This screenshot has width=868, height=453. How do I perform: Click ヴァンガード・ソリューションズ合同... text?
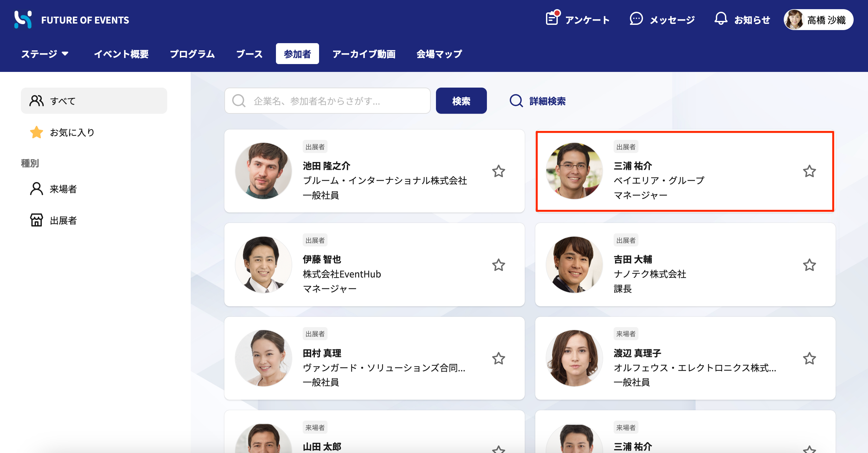[384, 367]
